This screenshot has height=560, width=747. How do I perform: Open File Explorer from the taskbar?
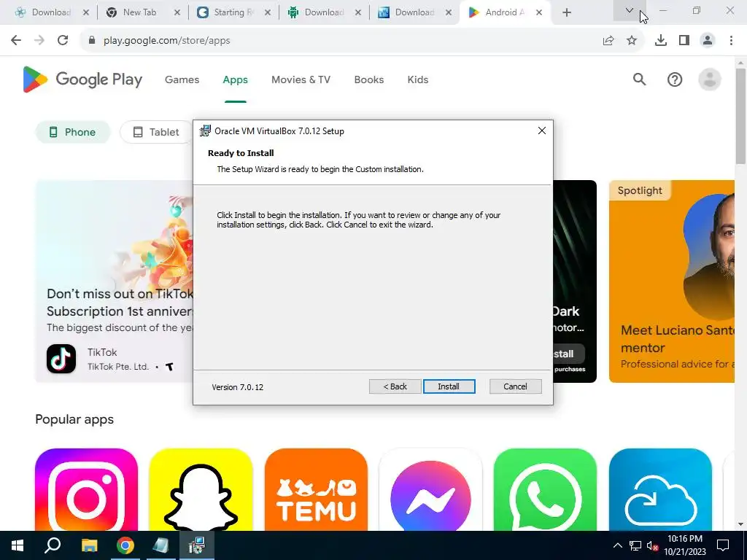[89, 545]
